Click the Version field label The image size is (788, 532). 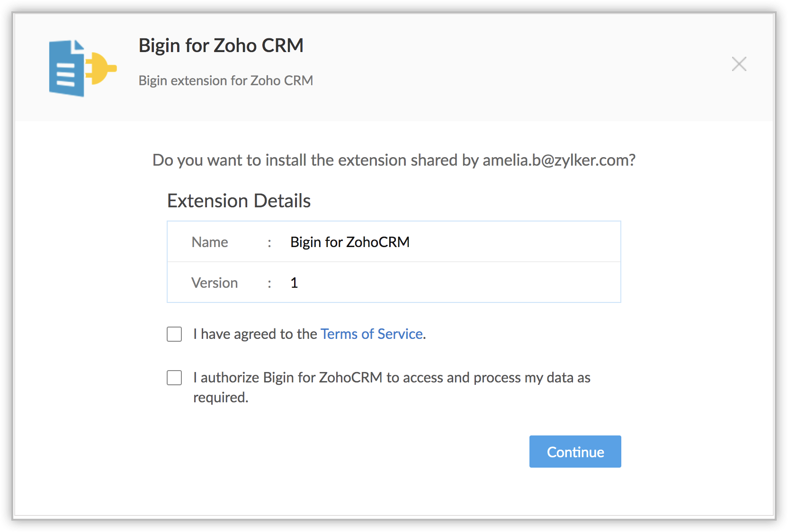[215, 283]
